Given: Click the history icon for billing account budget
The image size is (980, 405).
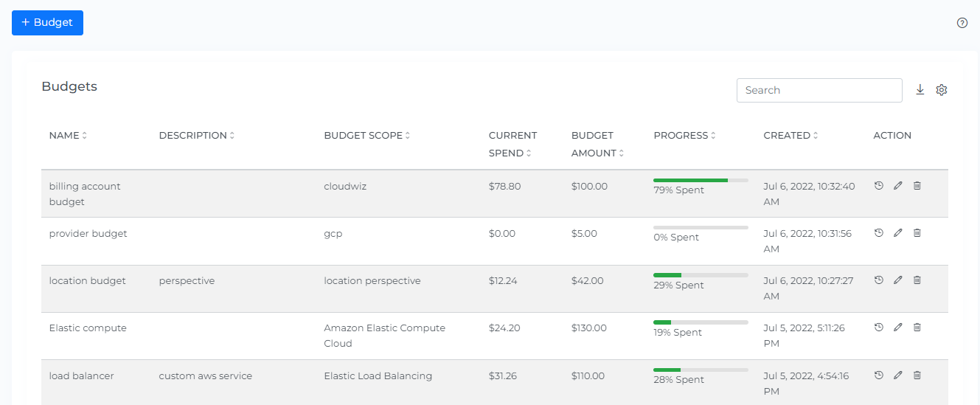Looking at the screenshot, I should coord(878,186).
